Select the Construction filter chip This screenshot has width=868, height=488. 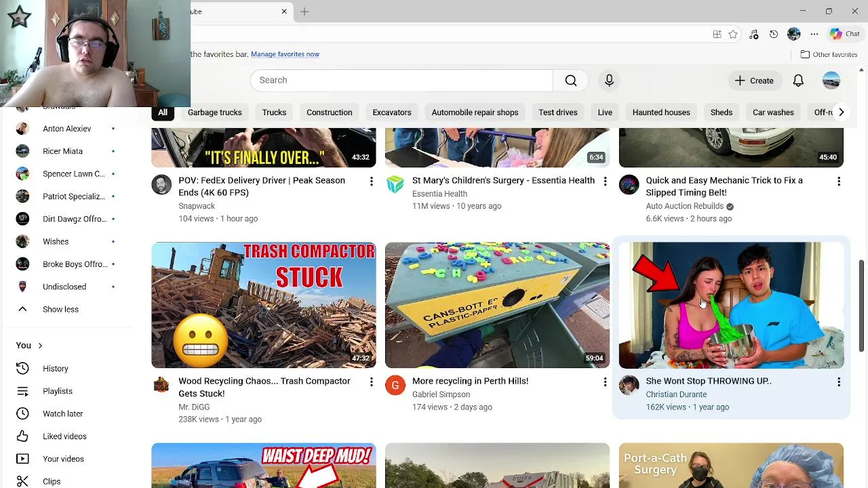pyautogui.click(x=330, y=113)
